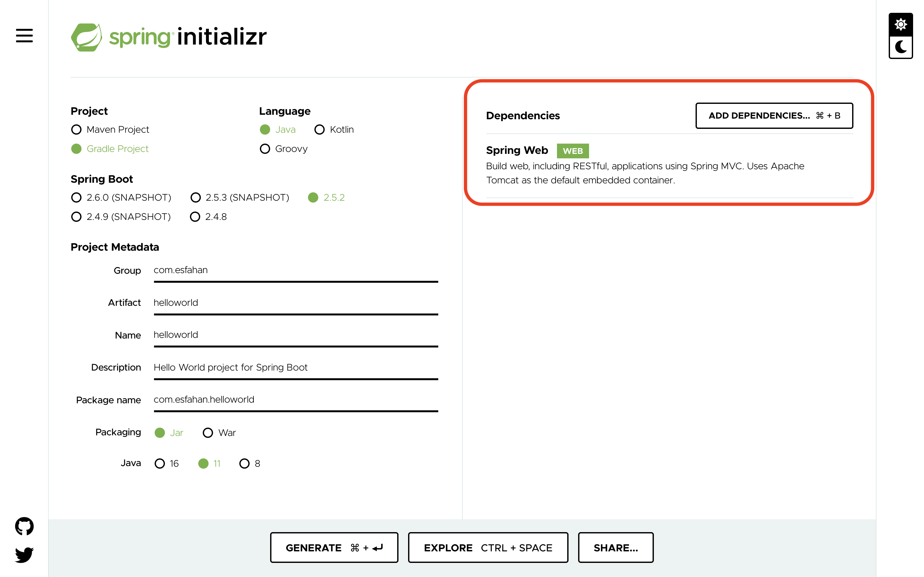The width and height of the screenshot is (924, 577).
Task: Open the GitHub repository icon
Action: [24, 526]
